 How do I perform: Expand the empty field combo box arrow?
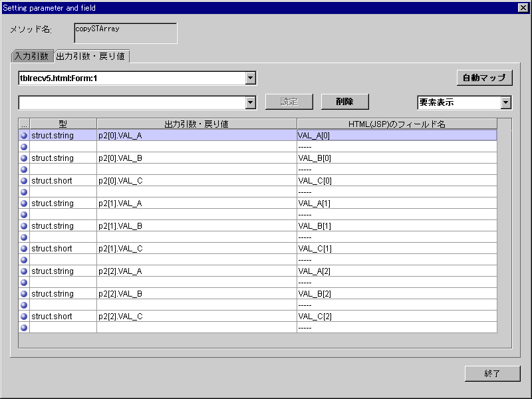250,102
